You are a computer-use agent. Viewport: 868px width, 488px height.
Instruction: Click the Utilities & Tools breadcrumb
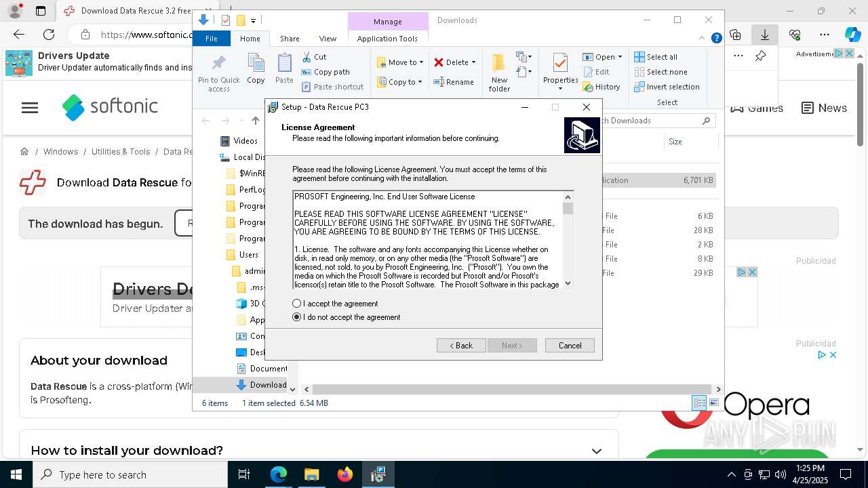(x=121, y=152)
